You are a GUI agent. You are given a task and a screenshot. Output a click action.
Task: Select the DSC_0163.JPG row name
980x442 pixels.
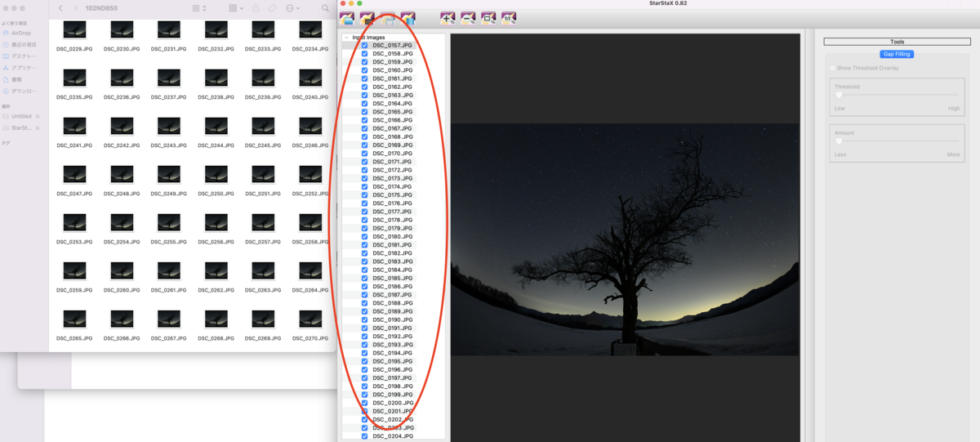[393, 96]
